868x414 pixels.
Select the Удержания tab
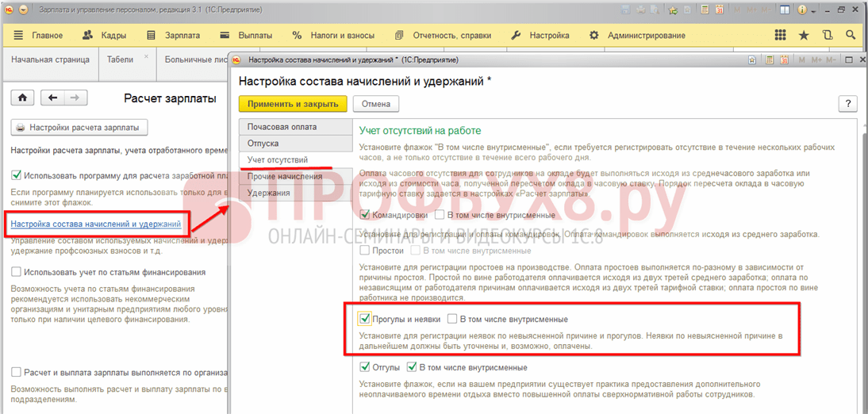pyautogui.click(x=296, y=193)
